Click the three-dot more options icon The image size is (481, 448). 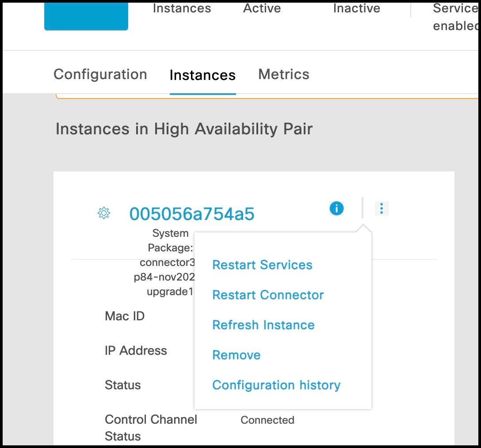tap(382, 208)
